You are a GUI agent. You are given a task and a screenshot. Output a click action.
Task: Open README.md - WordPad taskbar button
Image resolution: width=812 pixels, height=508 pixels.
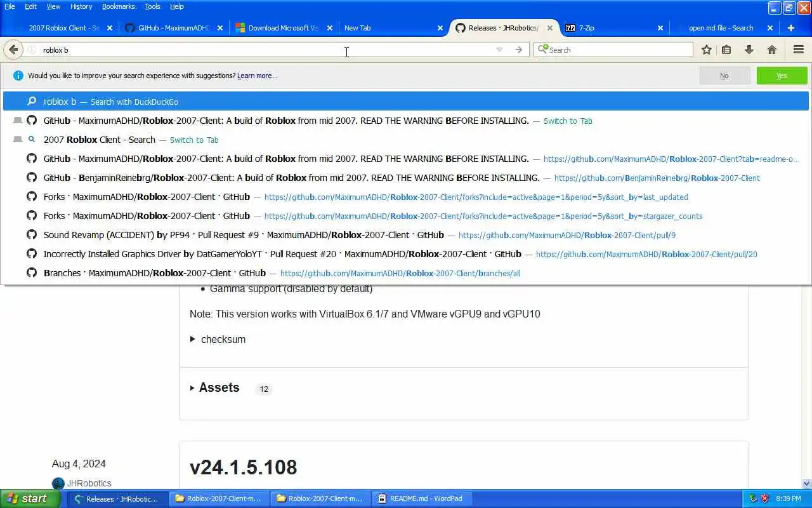point(422,498)
